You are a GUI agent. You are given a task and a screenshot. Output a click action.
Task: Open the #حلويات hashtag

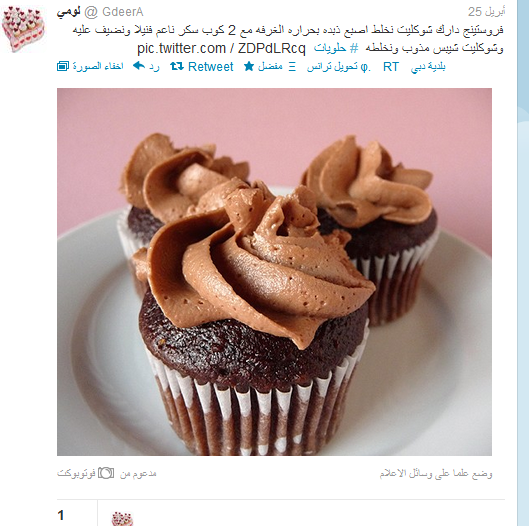pos(336,48)
